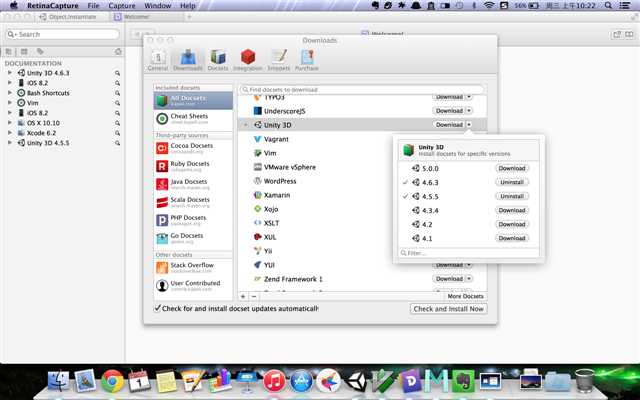
Task: Open the Snippets preferences tab
Action: click(279, 60)
